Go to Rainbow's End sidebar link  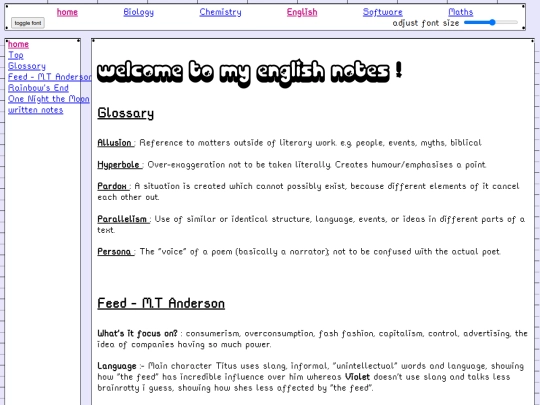pyautogui.click(x=38, y=88)
